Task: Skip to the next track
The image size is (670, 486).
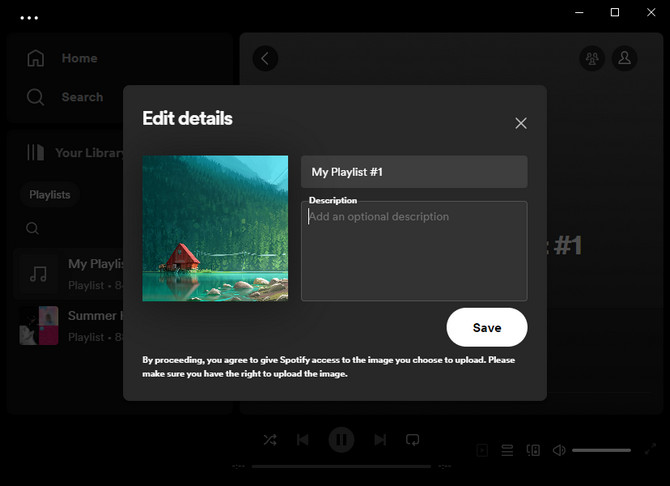Action: [380, 439]
